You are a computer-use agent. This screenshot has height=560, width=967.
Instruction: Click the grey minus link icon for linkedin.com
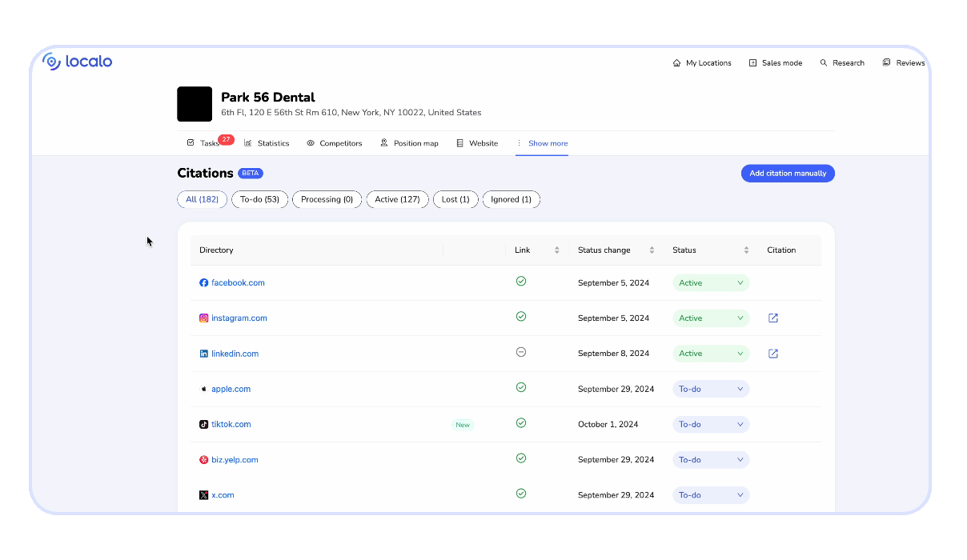pyautogui.click(x=521, y=352)
